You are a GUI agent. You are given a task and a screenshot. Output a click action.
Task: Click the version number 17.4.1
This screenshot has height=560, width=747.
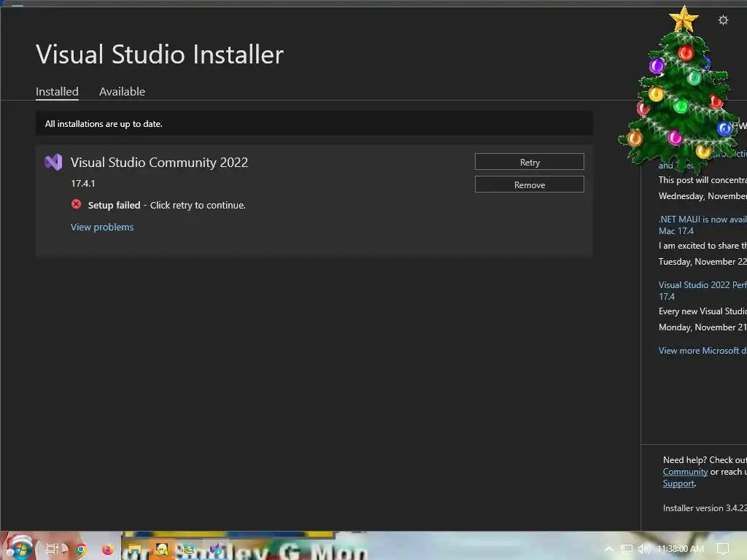[x=83, y=183]
